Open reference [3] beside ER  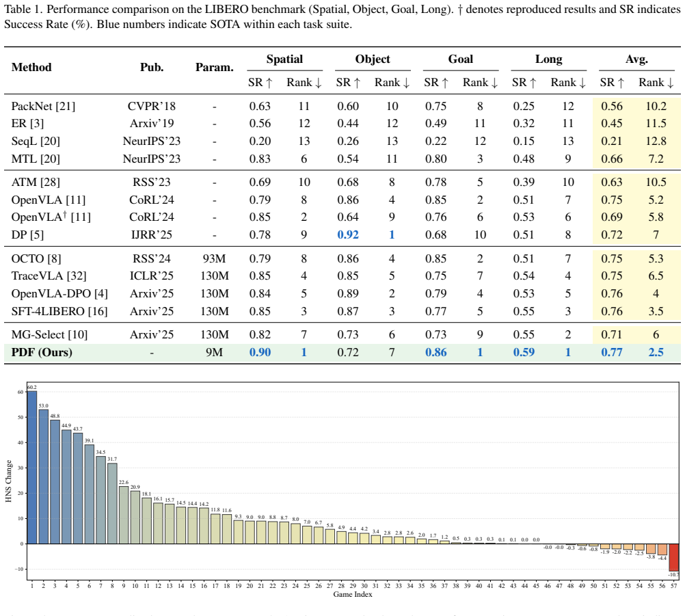pyautogui.click(x=37, y=124)
